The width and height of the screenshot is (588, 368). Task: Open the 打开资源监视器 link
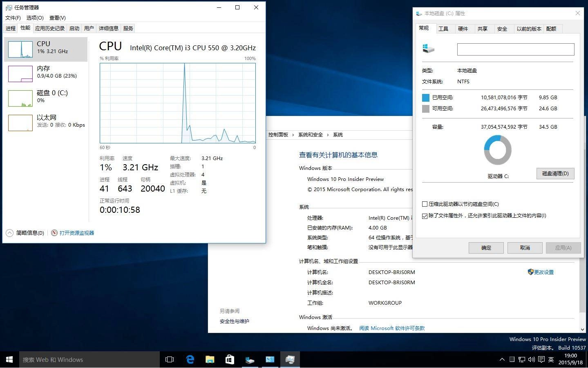coord(77,233)
